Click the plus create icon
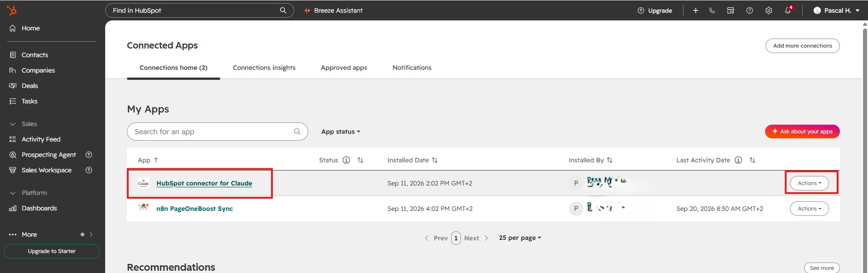The image size is (868, 273). tap(696, 10)
